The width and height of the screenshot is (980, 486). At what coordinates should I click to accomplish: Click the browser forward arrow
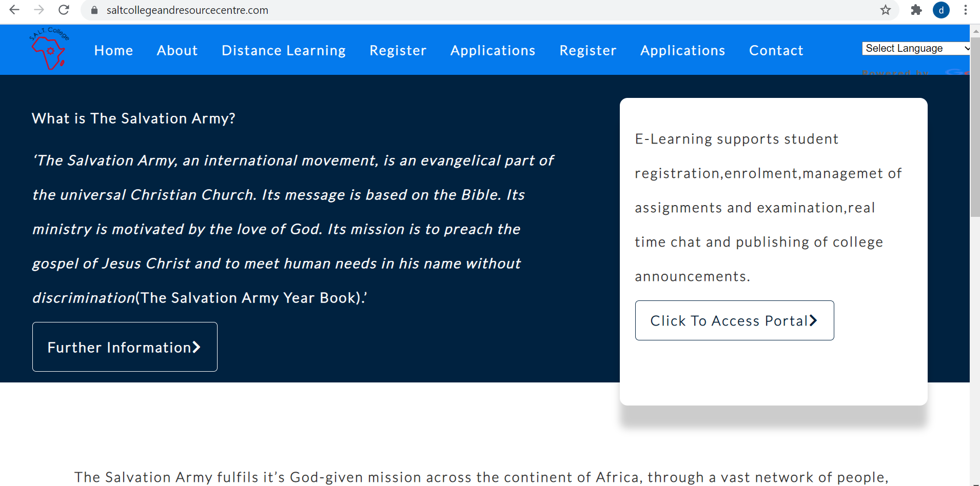pos(39,10)
